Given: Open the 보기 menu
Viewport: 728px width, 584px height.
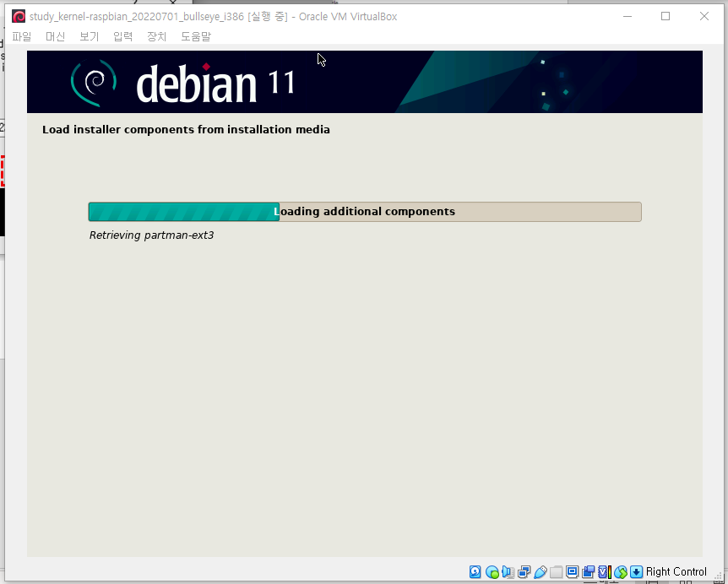Looking at the screenshot, I should coord(89,36).
